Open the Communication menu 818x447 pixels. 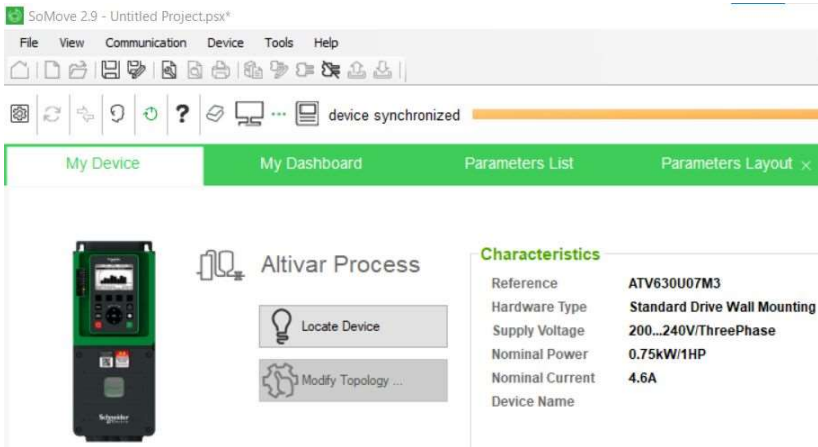coord(146,43)
